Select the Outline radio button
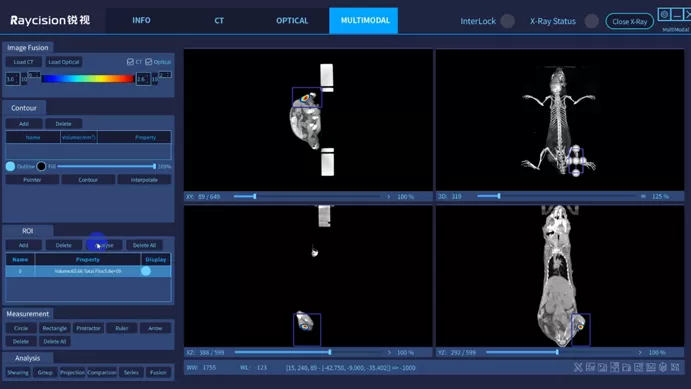The image size is (691, 389). tap(10, 166)
